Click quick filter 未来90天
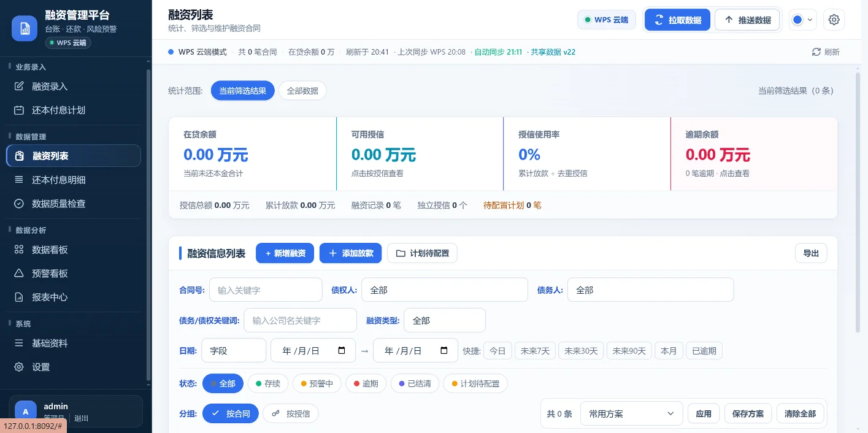Image resolution: width=868 pixels, height=433 pixels. click(629, 351)
